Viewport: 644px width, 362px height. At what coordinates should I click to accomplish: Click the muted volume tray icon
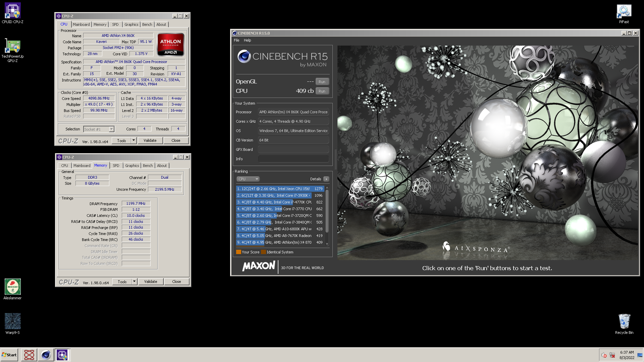coord(604,355)
